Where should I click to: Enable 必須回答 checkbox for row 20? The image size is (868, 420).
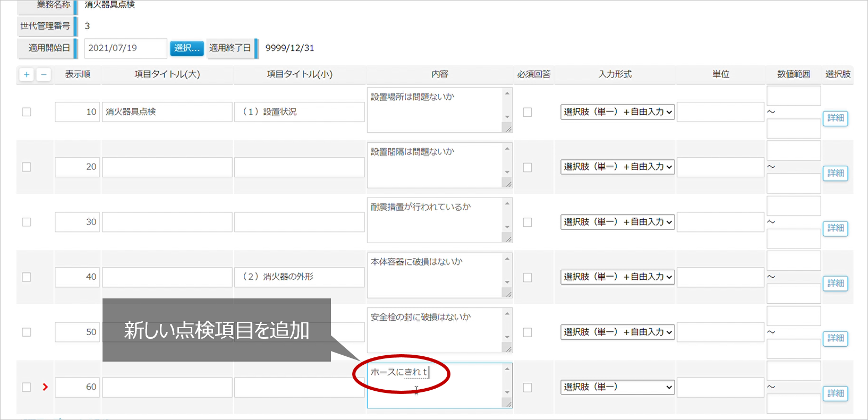pos(527,167)
